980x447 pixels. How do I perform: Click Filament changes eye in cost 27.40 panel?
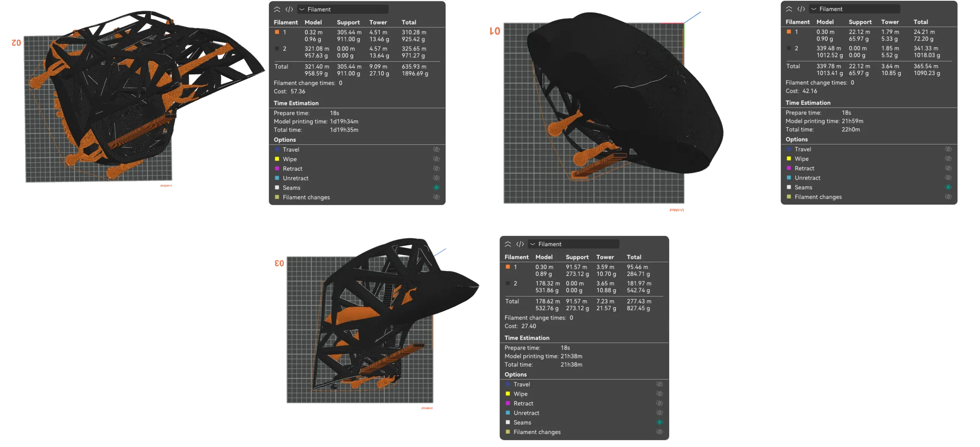click(x=659, y=432)
